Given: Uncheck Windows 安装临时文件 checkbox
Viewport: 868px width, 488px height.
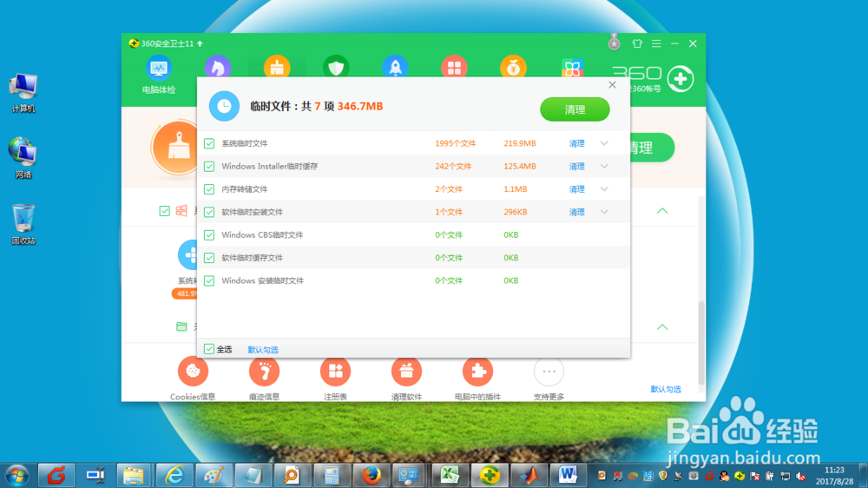Looking at the screenshot, I should (209, 280).
